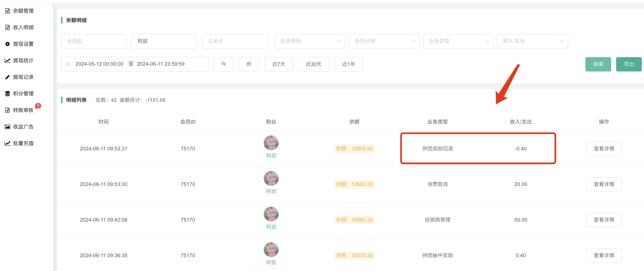The width and height of the screenshot is (644, 271).
Task: Open 转账审核 menu with 9 badge
Action: [x=23, y=110]
